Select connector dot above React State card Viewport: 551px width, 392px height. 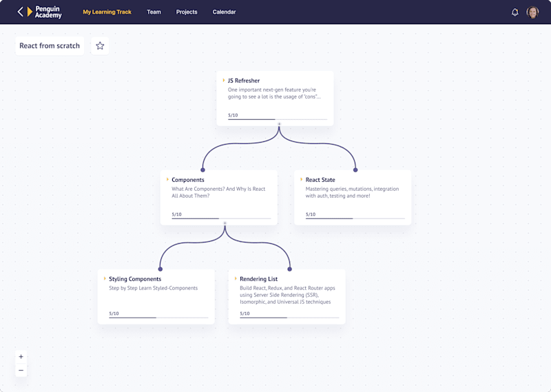point(355,169)
